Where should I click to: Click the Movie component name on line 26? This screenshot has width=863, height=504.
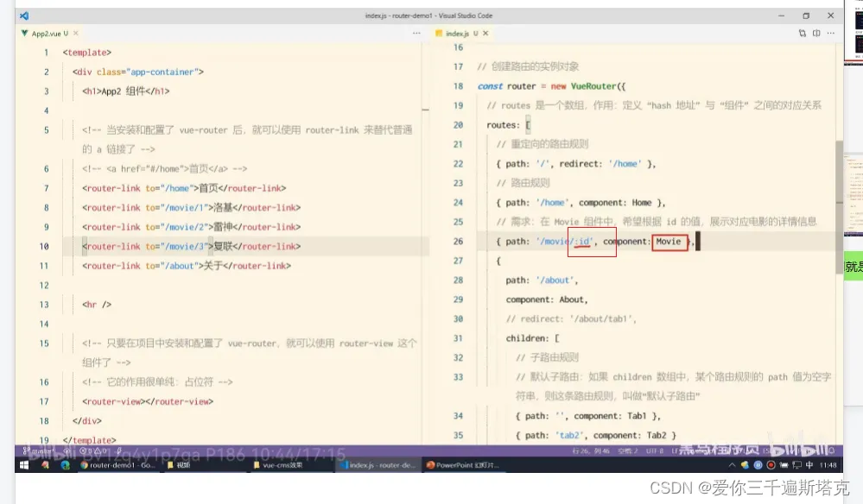tap(668, 242)
